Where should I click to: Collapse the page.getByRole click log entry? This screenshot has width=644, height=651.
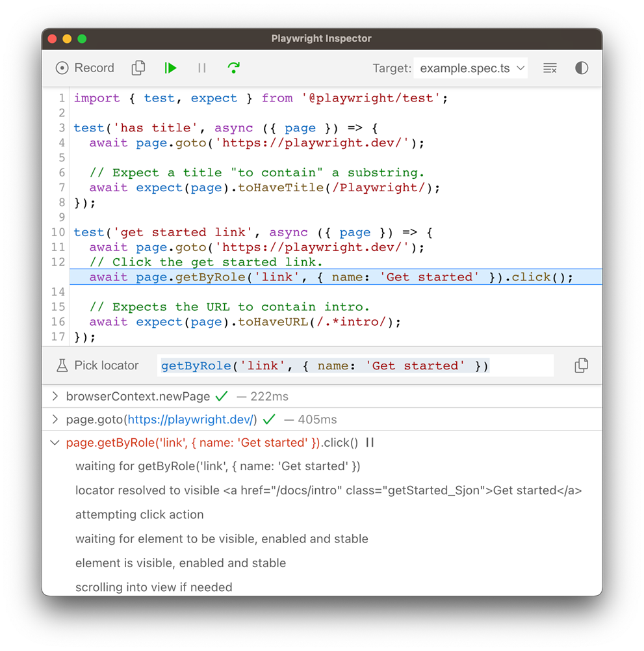[x=55, y=443]
